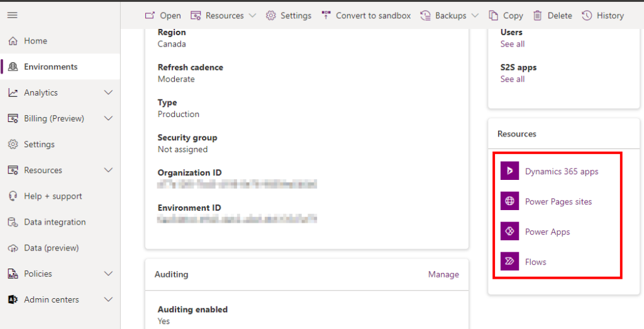Click the Analytics chart icon
Viewport: 644px width, 329px height.
13,93
